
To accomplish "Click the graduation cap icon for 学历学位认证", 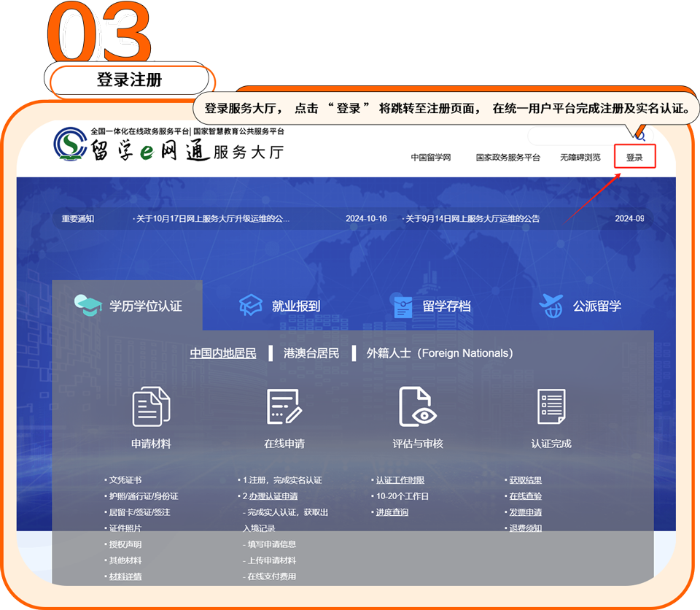I will coord(88,305).
